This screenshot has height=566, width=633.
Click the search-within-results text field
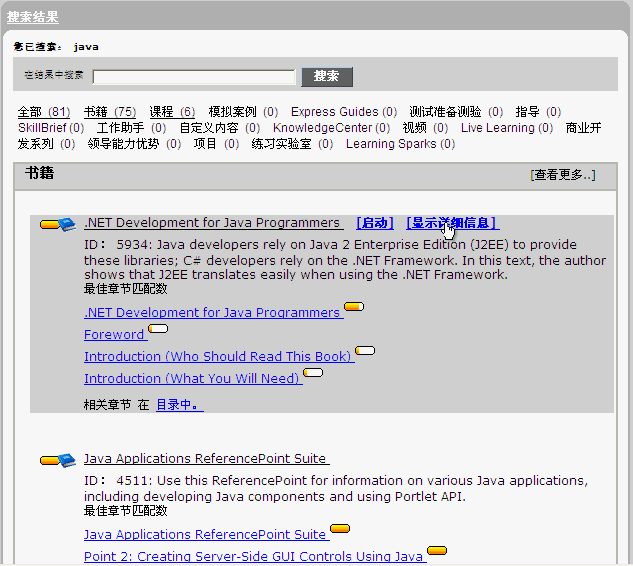pos(194,77)
